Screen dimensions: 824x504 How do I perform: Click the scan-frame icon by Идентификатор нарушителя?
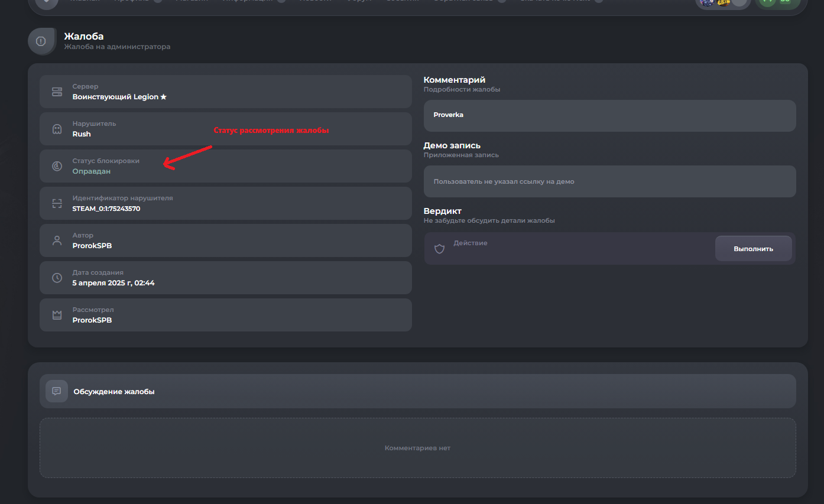point(57,203)
